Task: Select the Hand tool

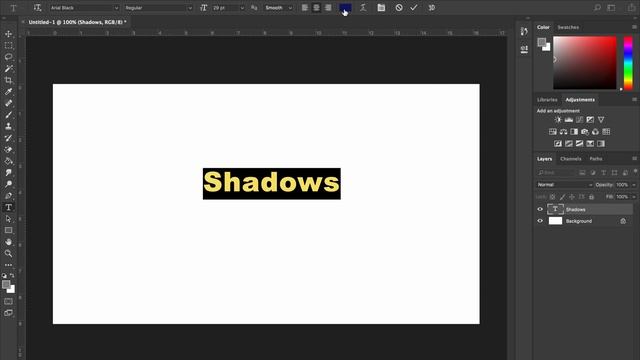Action: [x=9, y=242]
